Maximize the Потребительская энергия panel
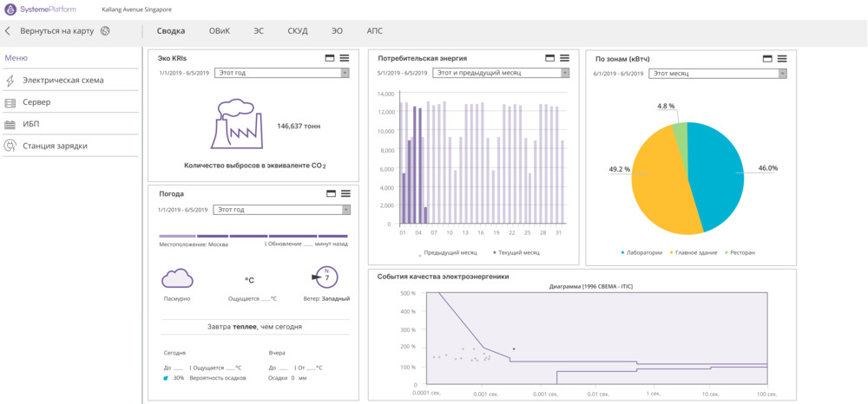The height and width of the screenshot is (404, 868). click(x=549, y=58)
